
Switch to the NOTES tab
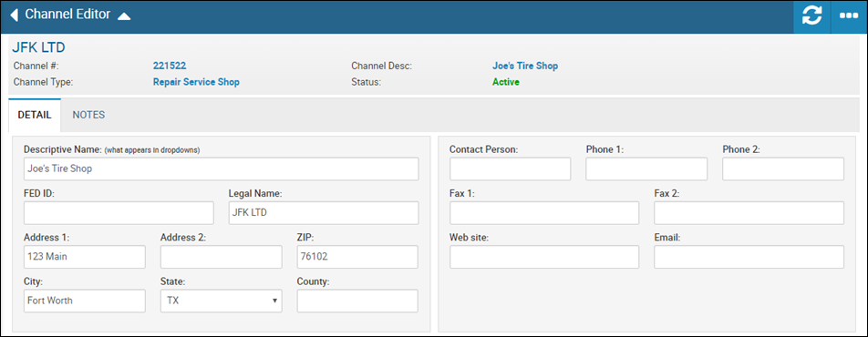(x=88, y=115)
